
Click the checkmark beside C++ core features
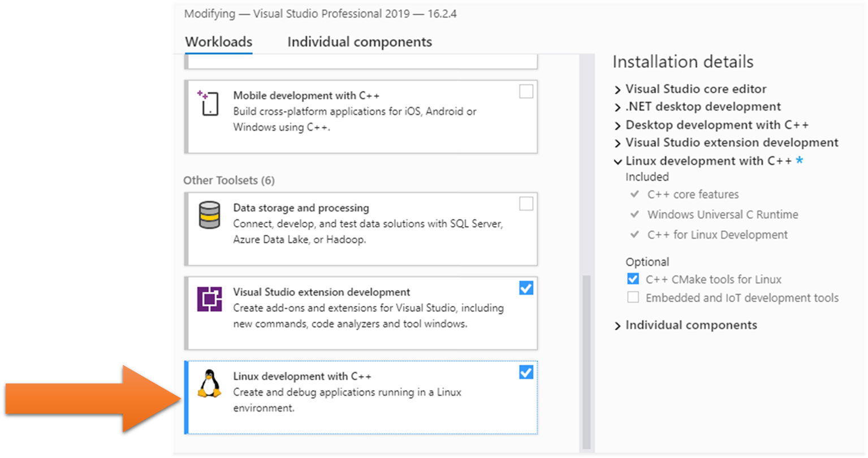[634, 194]
